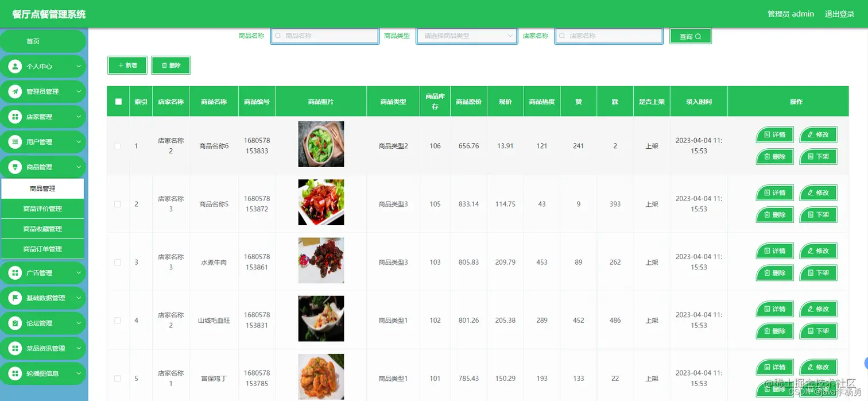Check the checkbox for row 3 水煮牛肉
This screenshot has width=868, height=401.
pos(118,262)
